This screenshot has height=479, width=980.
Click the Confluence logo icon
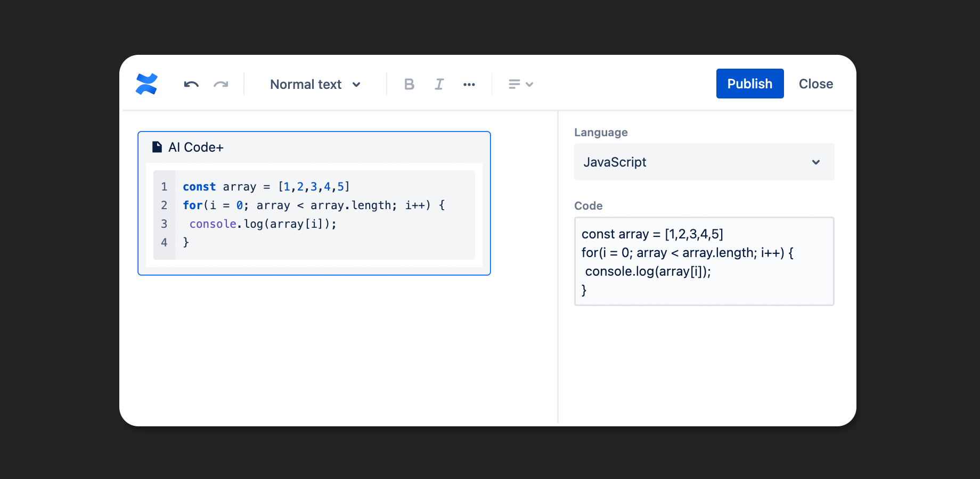click(x=146, y=84)
